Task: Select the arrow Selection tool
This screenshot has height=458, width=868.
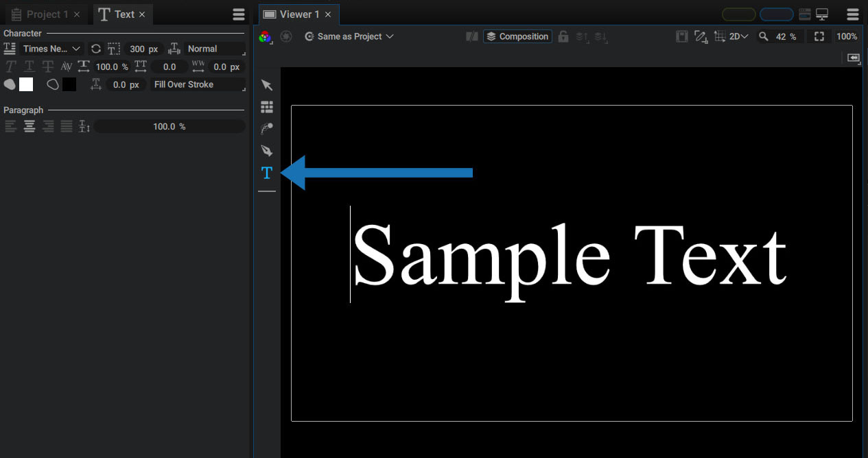Action: pos(267,85)
